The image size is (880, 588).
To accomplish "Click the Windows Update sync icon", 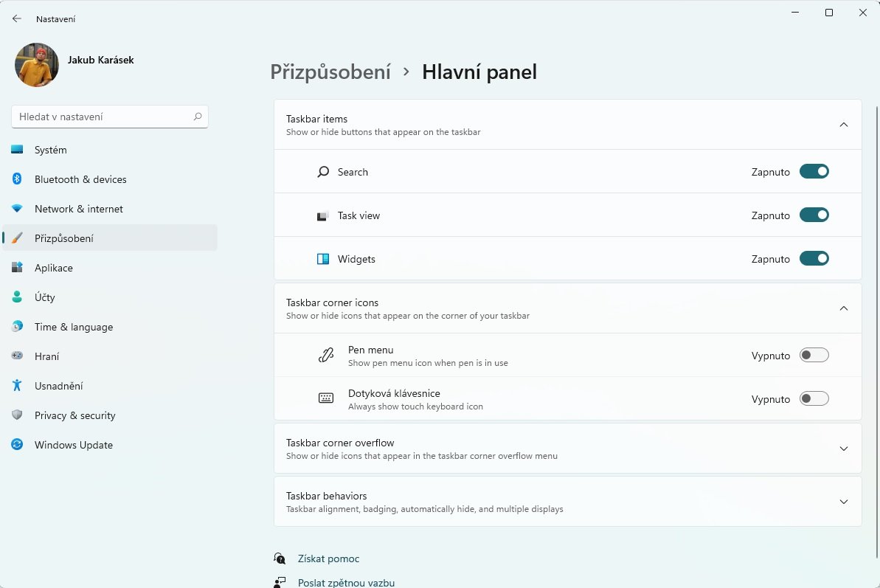I will click(17, 444).
